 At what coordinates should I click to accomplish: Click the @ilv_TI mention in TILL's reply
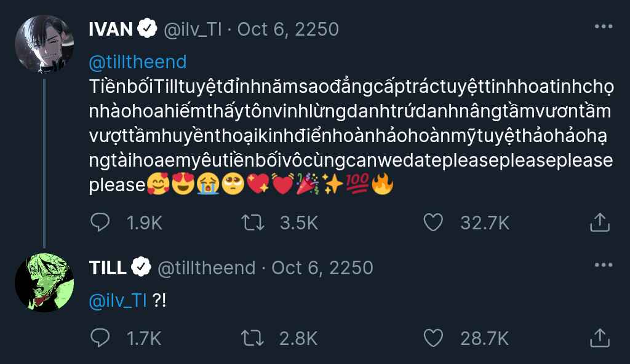point(118,300)
